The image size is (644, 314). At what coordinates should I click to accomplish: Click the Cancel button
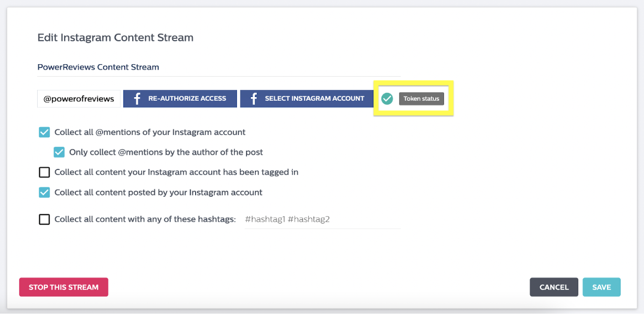554,287
